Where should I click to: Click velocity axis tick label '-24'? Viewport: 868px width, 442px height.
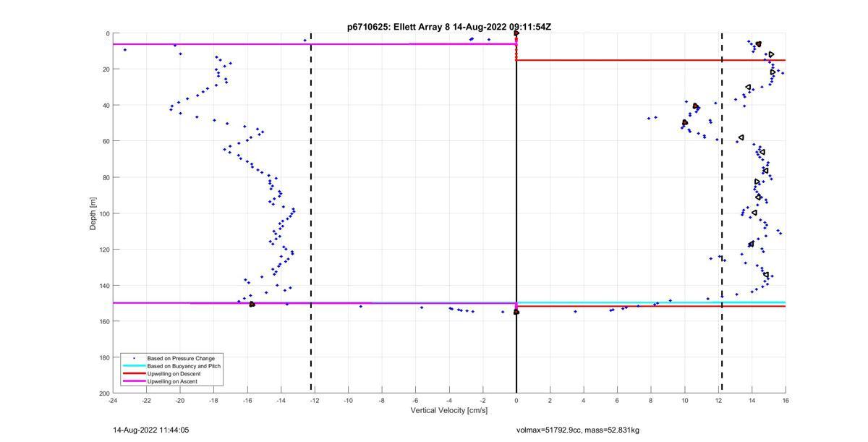113,400
